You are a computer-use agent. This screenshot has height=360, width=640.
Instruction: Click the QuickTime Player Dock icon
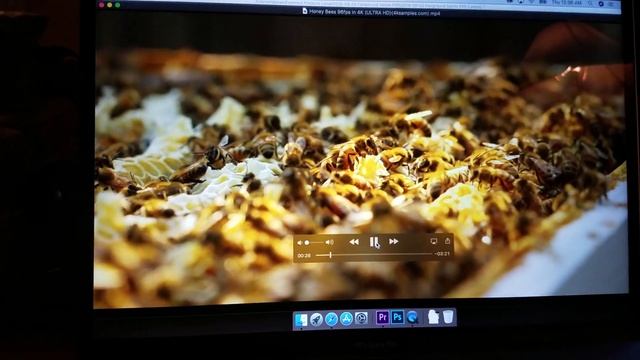[x=413, y=317]
